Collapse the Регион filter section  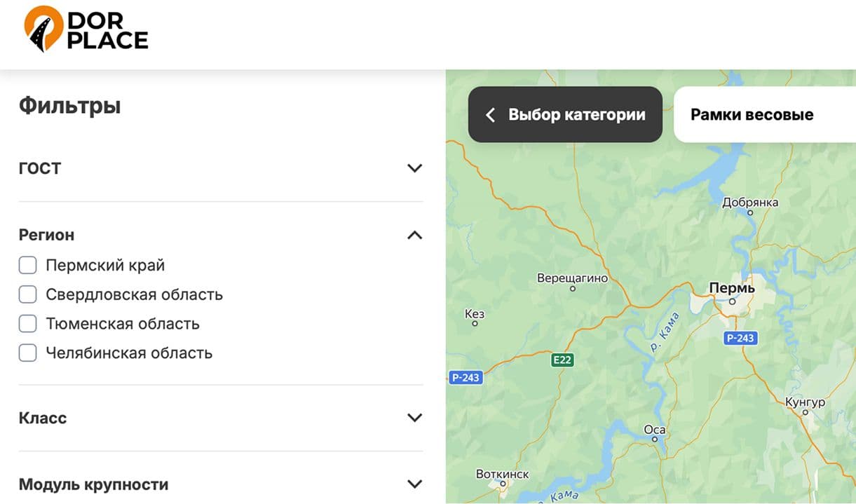(x=414, y=235)
